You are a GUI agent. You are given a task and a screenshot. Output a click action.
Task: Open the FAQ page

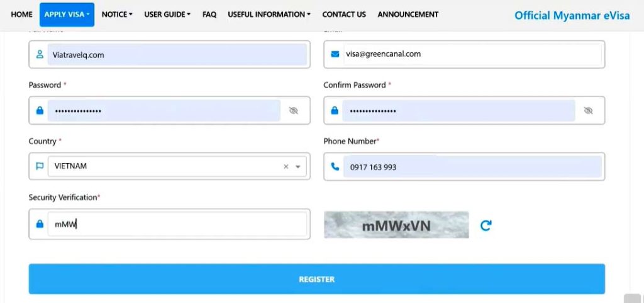[x=209, y=14]
